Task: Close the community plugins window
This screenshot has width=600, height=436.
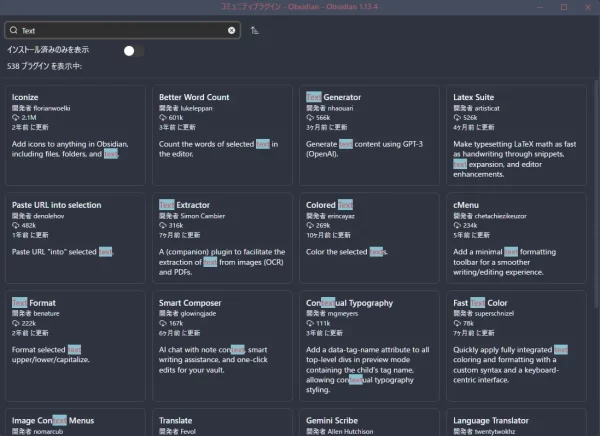Action: (x=588, y=7)
